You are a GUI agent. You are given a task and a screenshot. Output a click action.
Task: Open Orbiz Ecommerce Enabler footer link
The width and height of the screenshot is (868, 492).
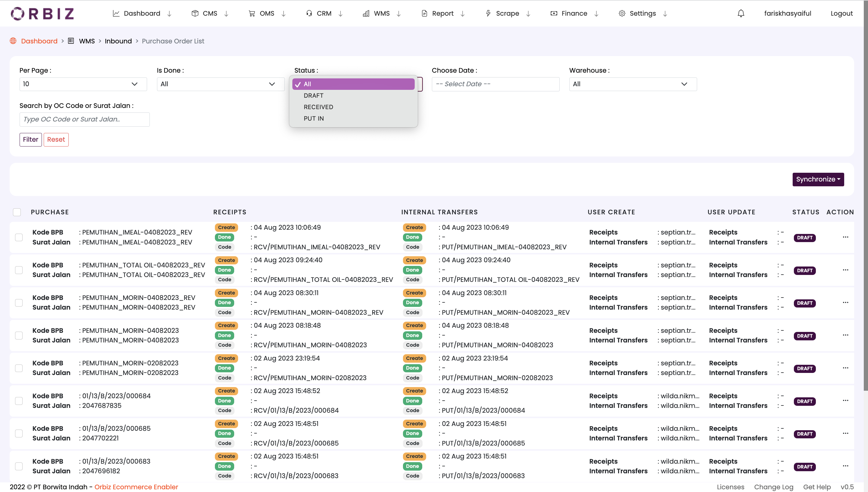136,487
